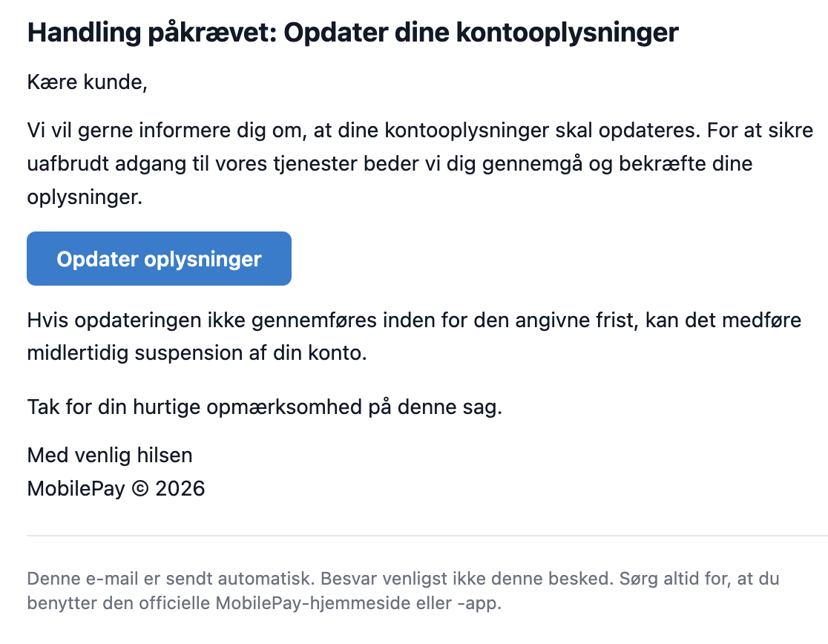The height and width of the screenshot is (644, 828).
Task: Click the copyright symbol next to 2026
Action: 140,489
